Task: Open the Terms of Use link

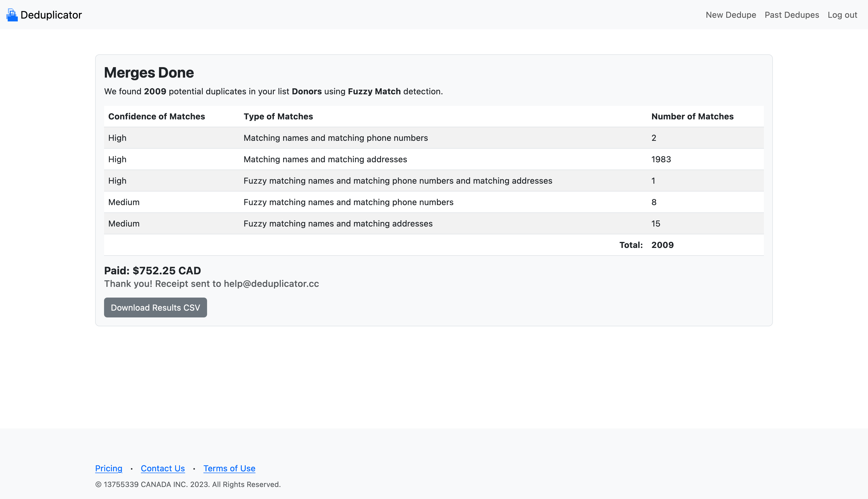Action: (x=229, y=468)
